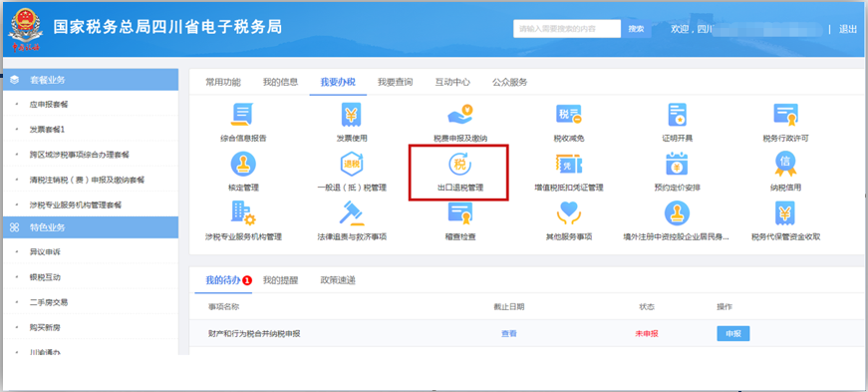Click the 特色业务 section header
The image size is (868, 392).
pyautogui.click(x=91, y=227)
